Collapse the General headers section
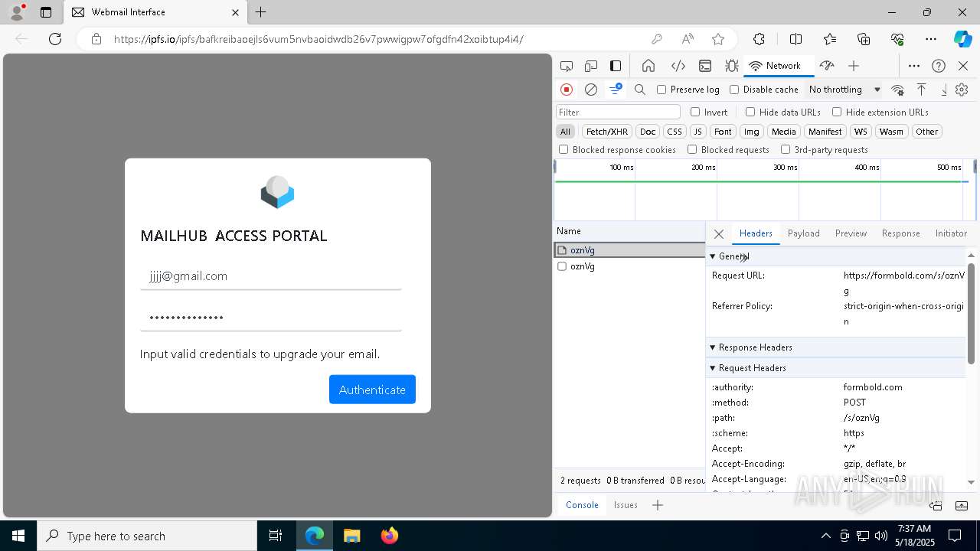 [835, 256]
